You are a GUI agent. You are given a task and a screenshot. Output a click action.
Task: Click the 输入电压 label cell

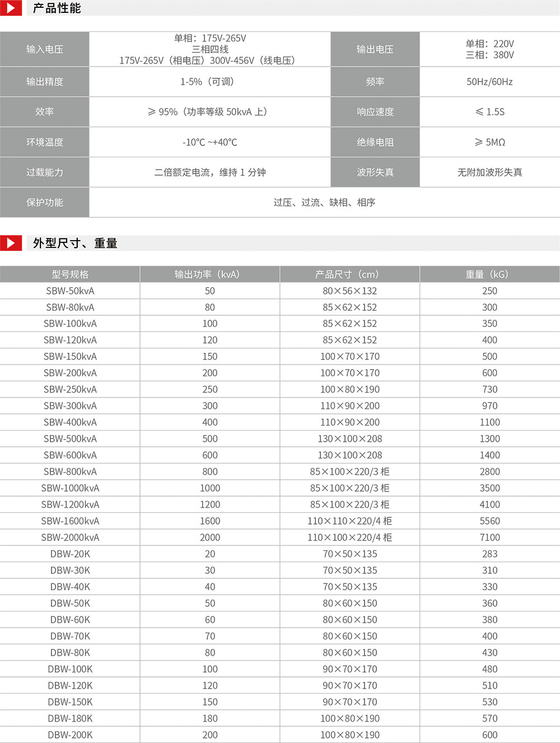coord(45,49)
